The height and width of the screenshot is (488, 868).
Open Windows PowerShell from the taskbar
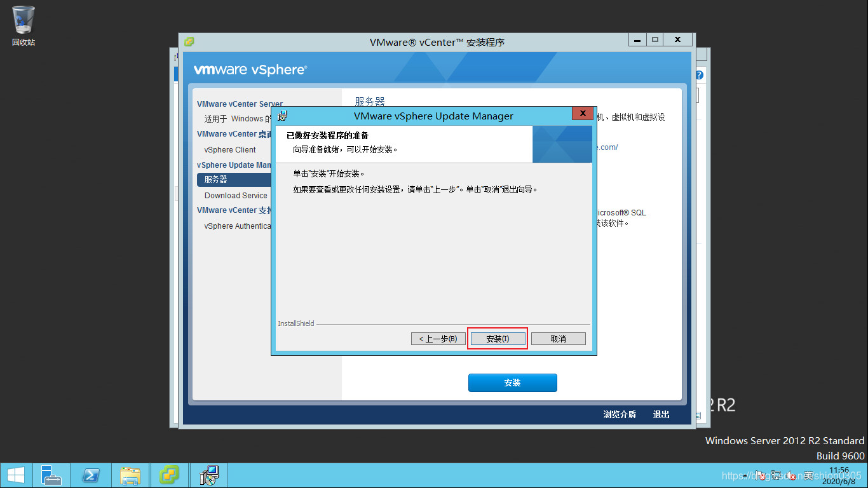click(x=91, y=475)
